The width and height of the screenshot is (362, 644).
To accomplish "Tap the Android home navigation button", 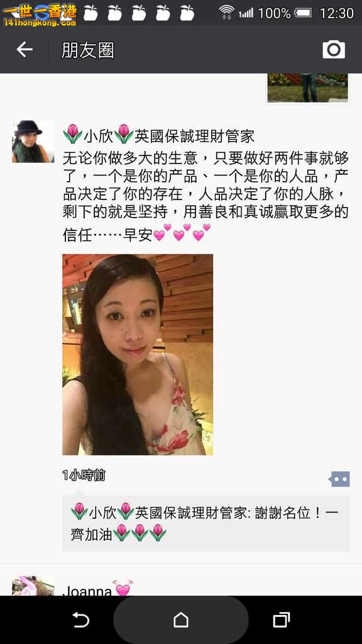I will click(181, 619).
